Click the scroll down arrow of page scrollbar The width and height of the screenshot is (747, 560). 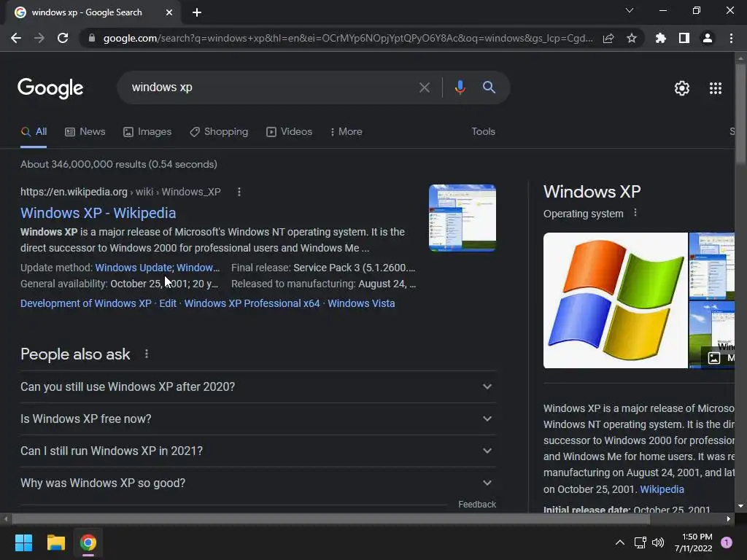[x=740, y=506]
